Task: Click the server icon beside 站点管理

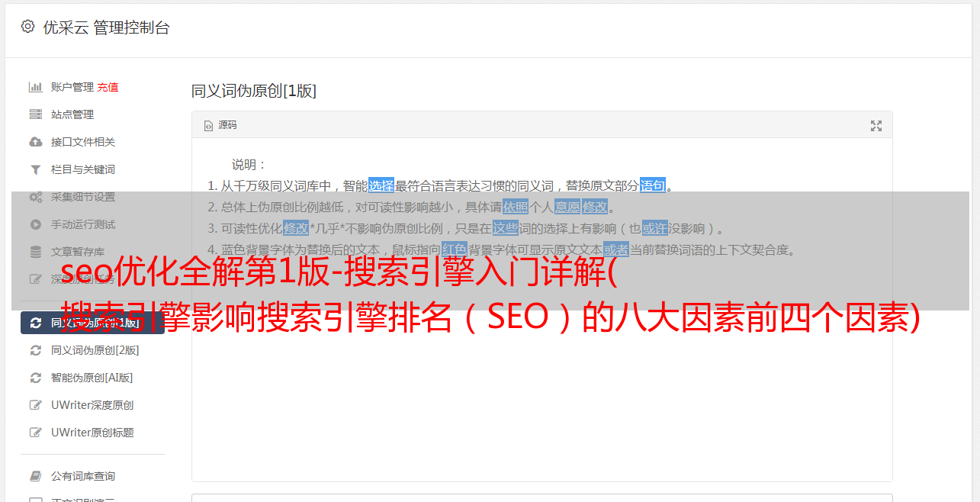Action: pos(36,114)
